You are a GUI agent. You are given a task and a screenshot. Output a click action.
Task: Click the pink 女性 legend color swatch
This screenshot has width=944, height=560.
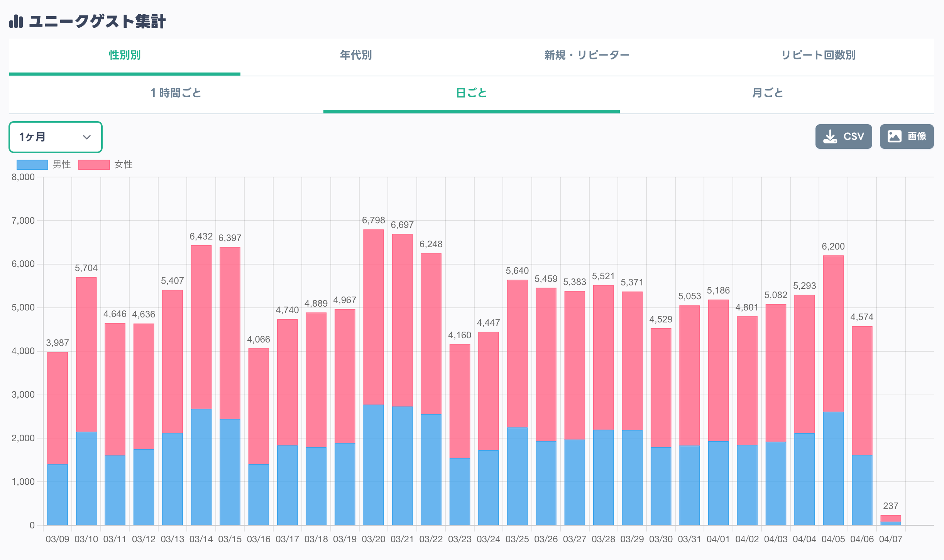click(x=94, y=164)
